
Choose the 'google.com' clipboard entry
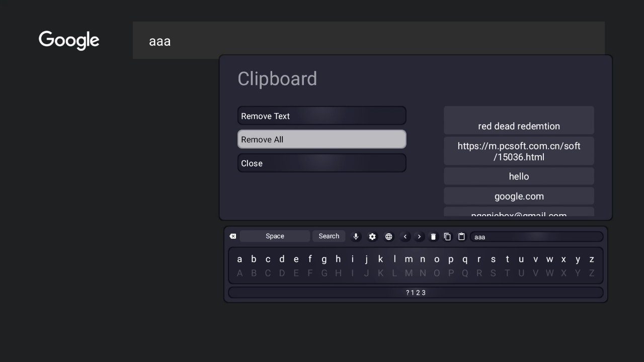519,196
